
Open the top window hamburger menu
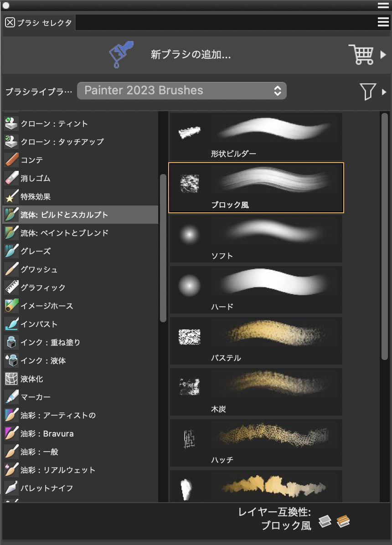(x=383, y=5)
